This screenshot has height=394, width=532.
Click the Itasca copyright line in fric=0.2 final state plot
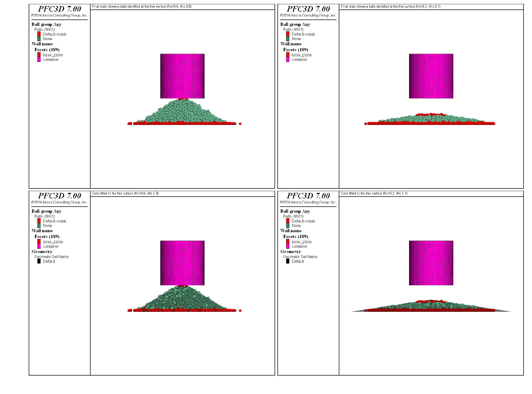coord(308,16)
